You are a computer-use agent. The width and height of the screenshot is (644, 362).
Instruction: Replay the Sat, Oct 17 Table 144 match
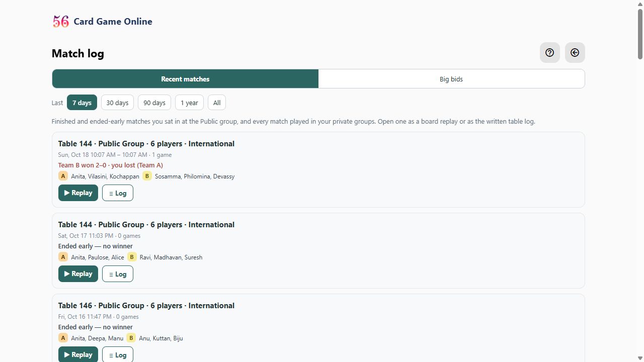78,274
